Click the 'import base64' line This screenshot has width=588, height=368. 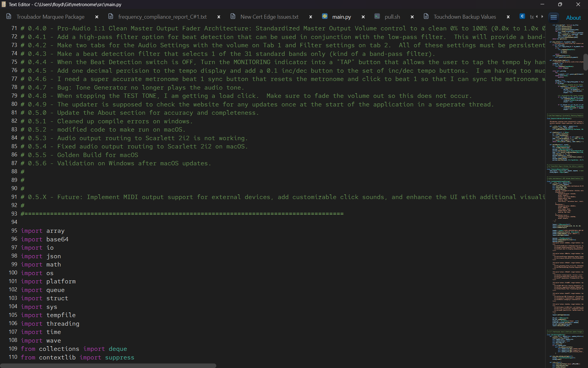coord(45,239)
